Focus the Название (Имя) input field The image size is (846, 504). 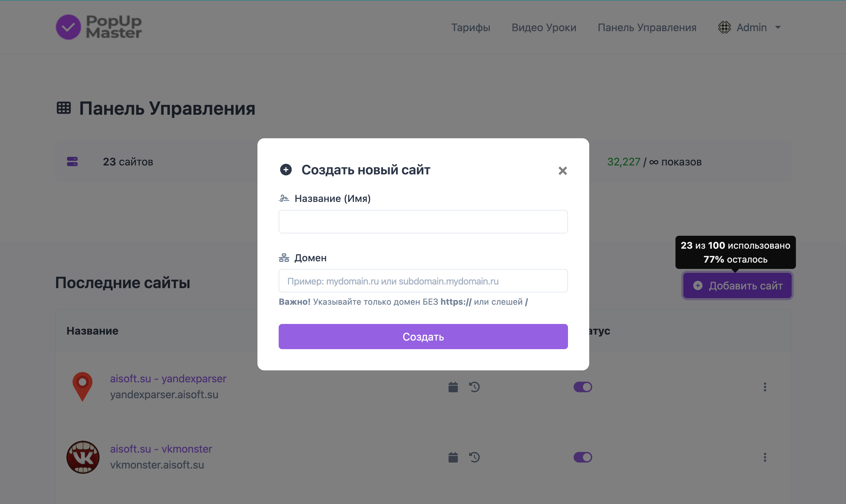tap(423, 222)
